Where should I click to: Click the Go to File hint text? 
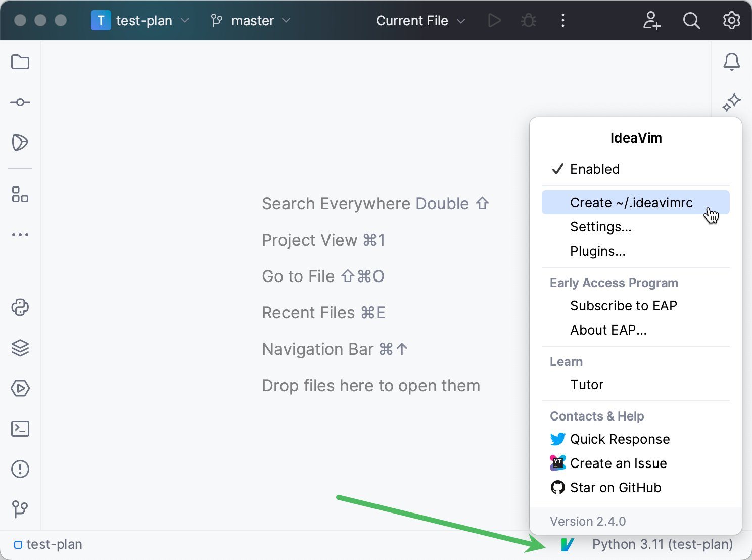[323, 276]
